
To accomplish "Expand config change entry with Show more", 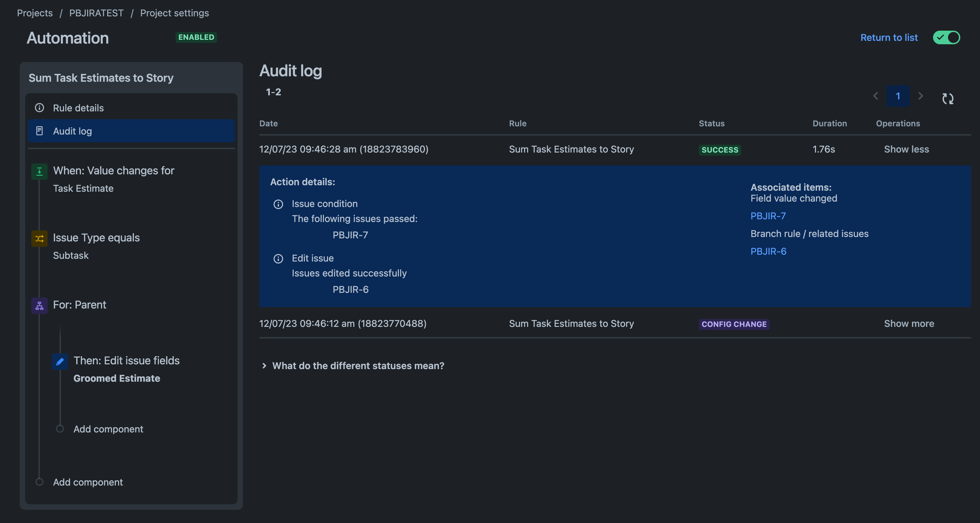I will pyautogui.click(x=909, y=323).
